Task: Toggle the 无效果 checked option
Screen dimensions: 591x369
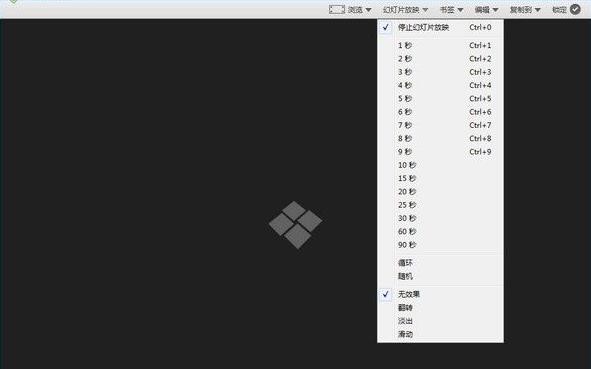Action: pos(440,294)
